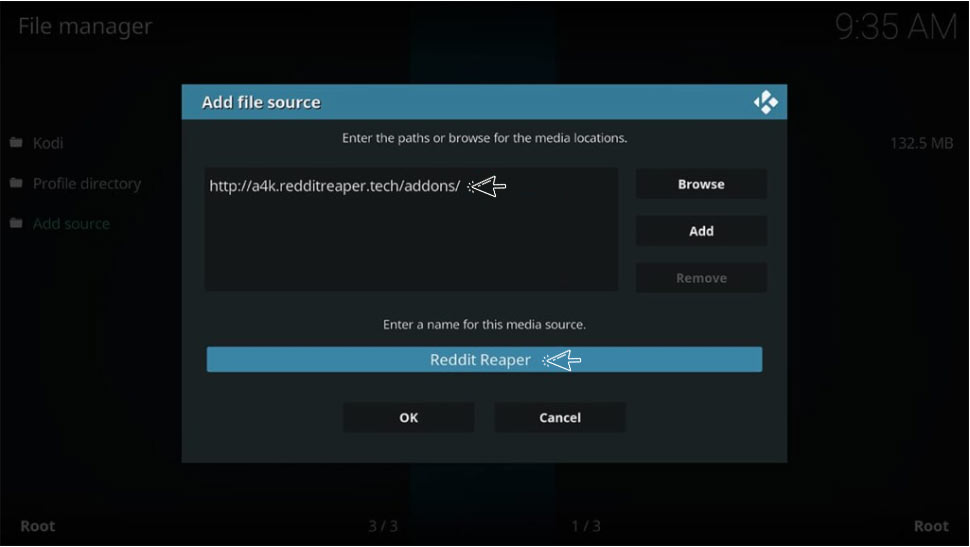The width and height of the screenshot is (970, 547).
Task: Click the 132.5 MB size text
Action: (x=921, y=144)
